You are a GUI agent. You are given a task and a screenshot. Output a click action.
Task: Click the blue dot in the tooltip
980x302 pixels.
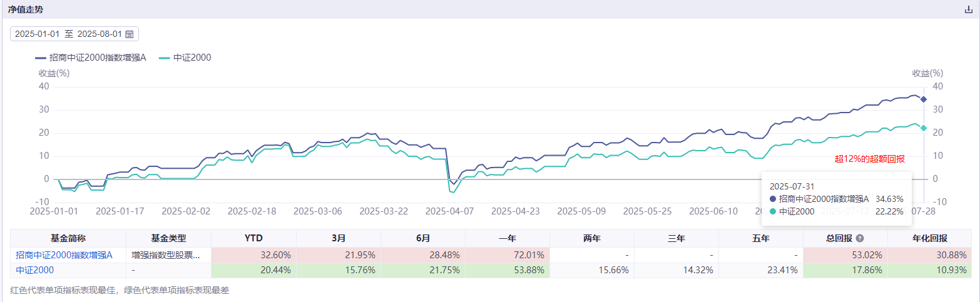point(773,198)
